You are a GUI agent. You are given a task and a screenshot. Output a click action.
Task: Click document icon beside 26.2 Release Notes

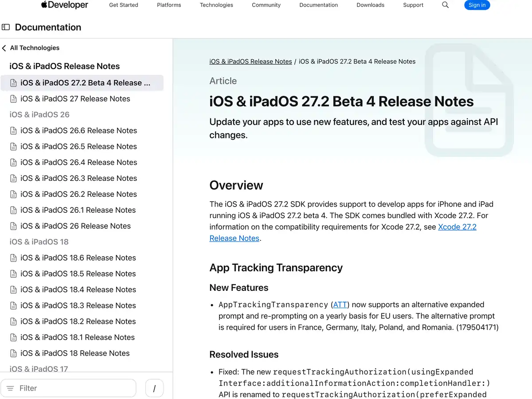[x=13, y=195]
